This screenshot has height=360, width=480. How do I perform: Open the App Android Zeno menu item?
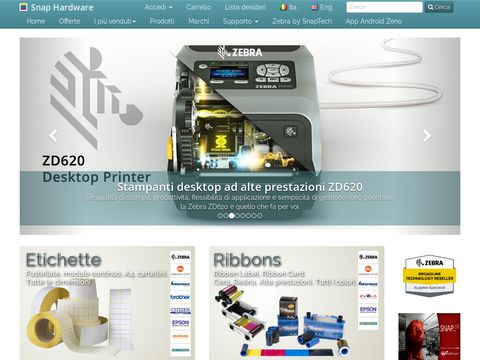click(374, 21)
